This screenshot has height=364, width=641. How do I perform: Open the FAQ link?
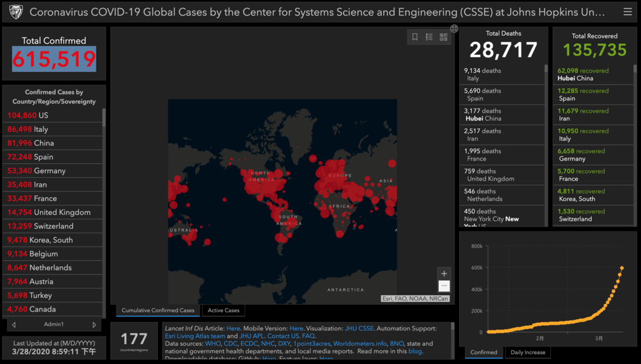308,336
